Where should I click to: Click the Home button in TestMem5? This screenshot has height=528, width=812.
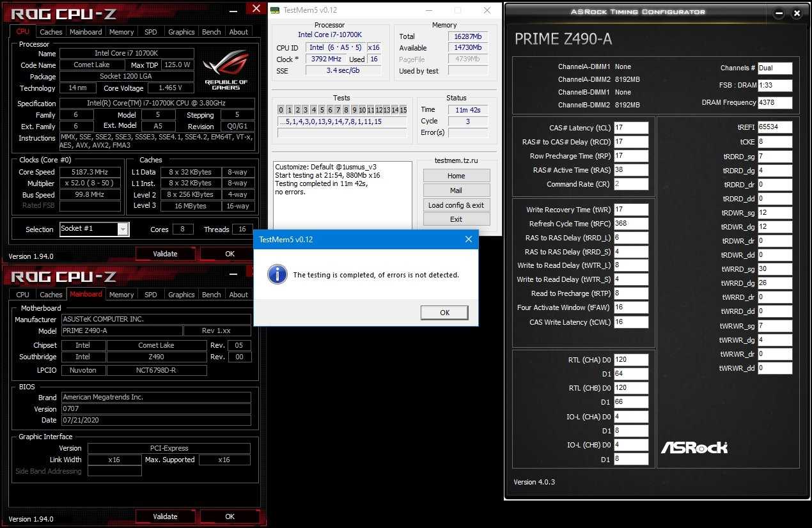click(x=456, y=176)
